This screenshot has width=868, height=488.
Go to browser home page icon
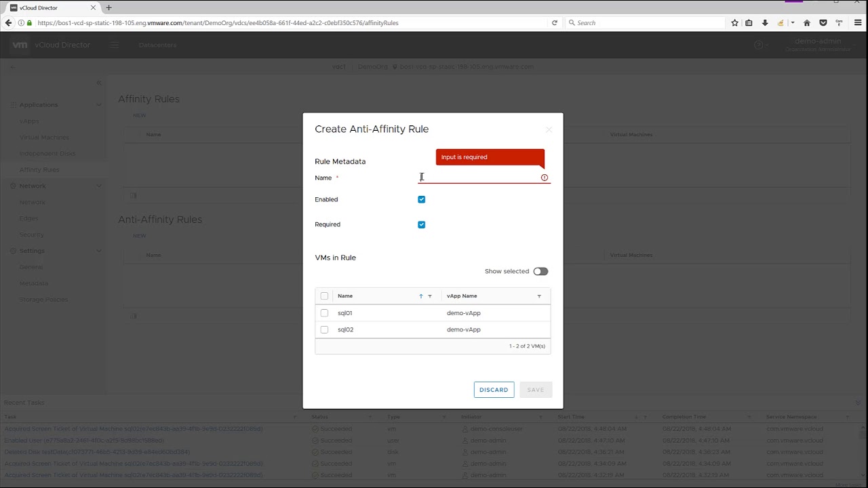(x=807, y=22)
